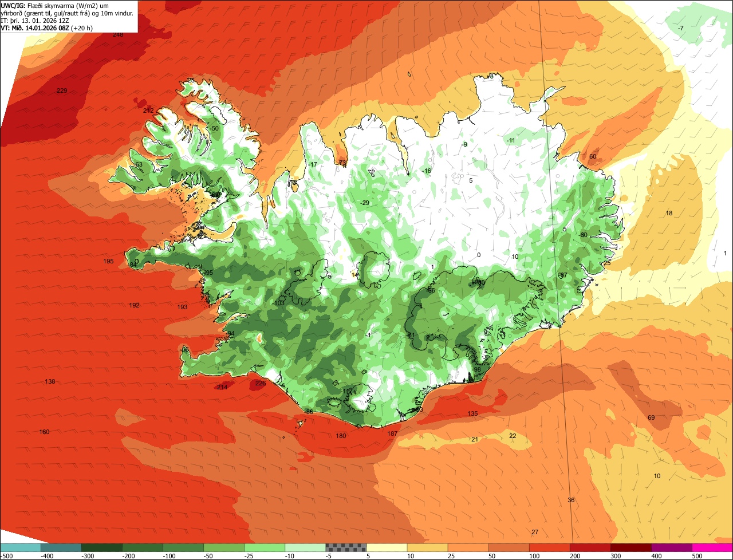
Task: Click the legend swatch between -200 and -100
Action: coord(143,547)
